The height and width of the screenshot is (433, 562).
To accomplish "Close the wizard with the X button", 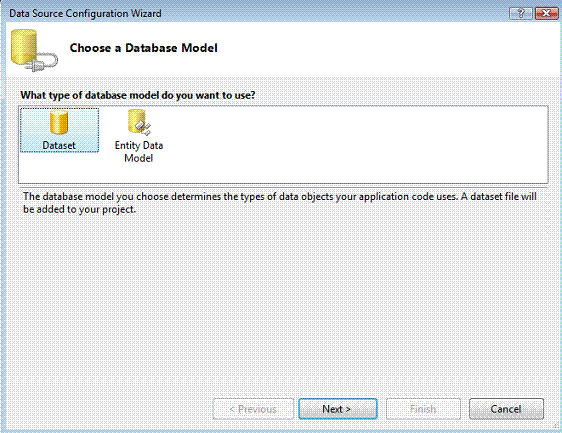I will 546,14.
